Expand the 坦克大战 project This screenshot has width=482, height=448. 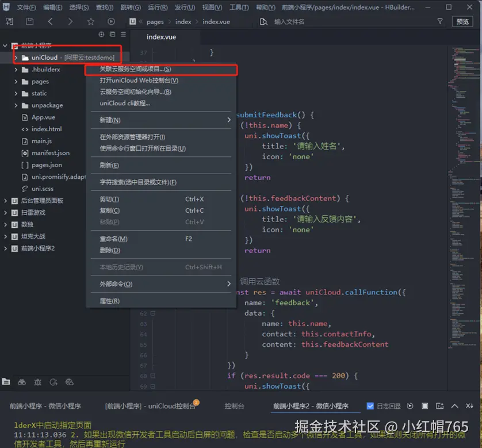point(5,236)
